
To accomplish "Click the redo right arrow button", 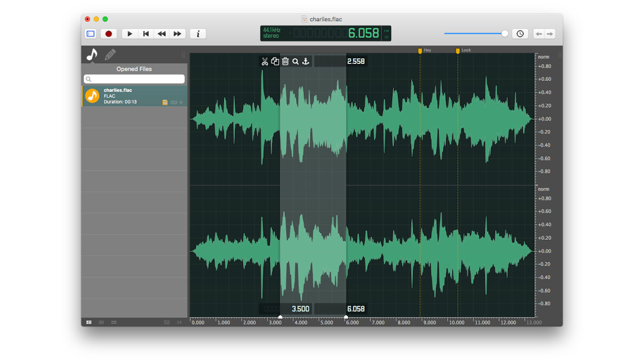I will [x=550, y=34].
